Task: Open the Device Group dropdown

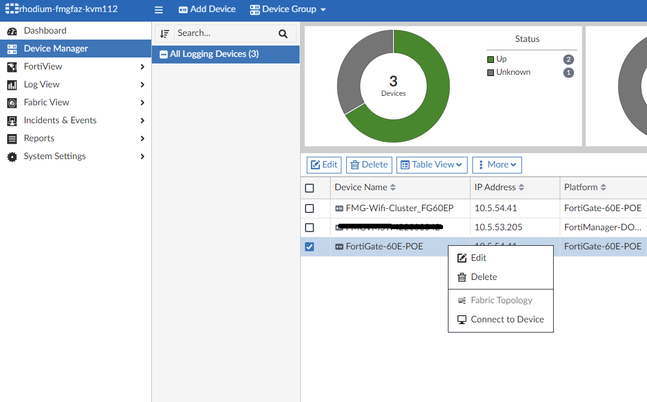Action: pos(288,10)
